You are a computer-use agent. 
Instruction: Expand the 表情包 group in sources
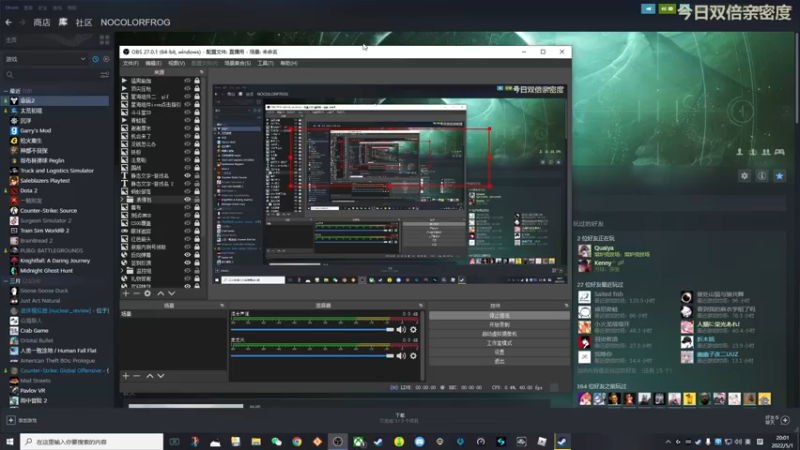coord(122,199)
